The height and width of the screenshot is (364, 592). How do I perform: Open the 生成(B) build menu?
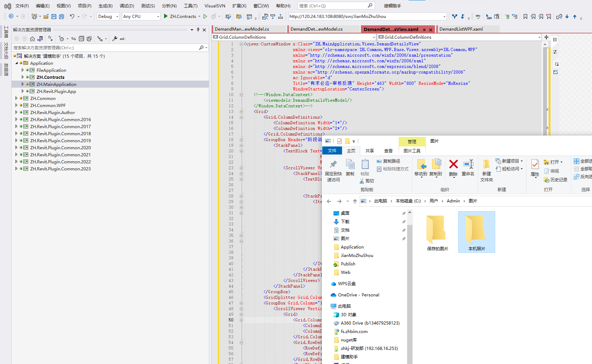click(105, 6)
